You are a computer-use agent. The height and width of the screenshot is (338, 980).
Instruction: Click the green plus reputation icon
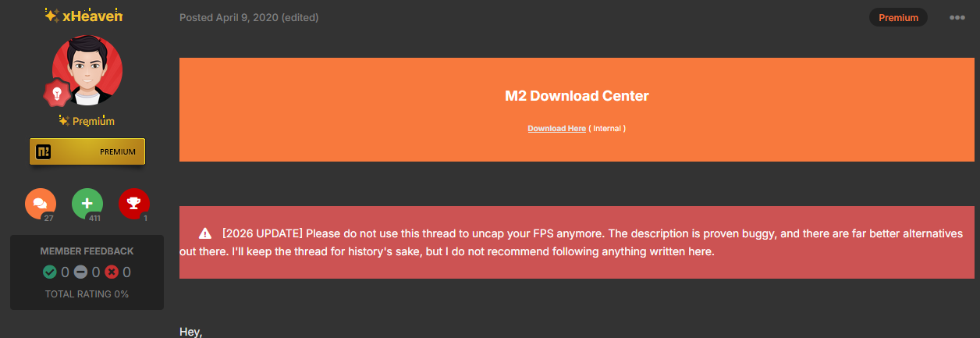coord(87,205)
